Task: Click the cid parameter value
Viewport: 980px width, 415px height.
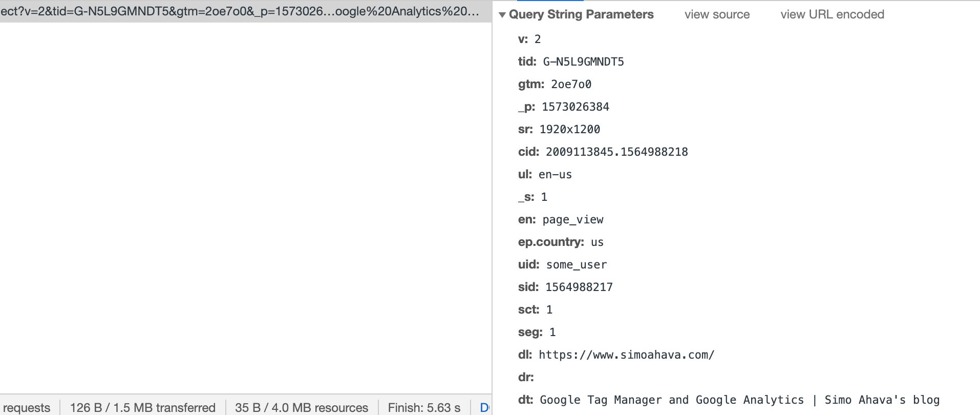Action: pos(616,152)
